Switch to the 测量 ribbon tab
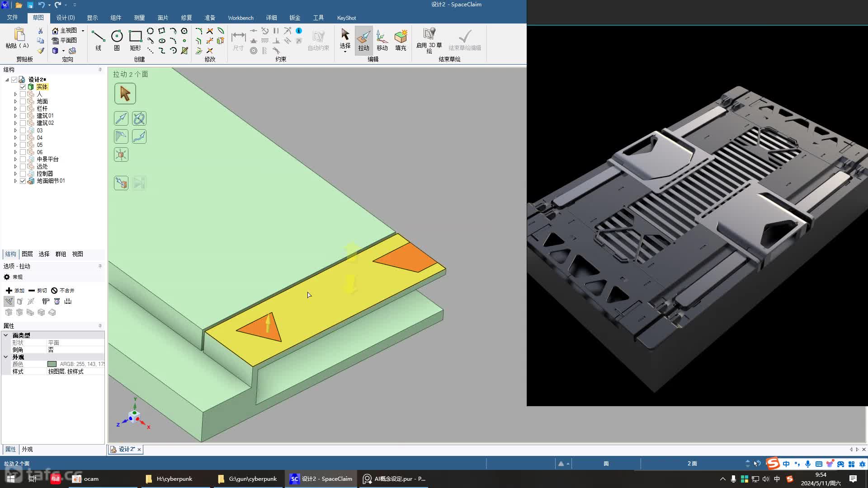This screenshot has height=488, width=868. 139,18
